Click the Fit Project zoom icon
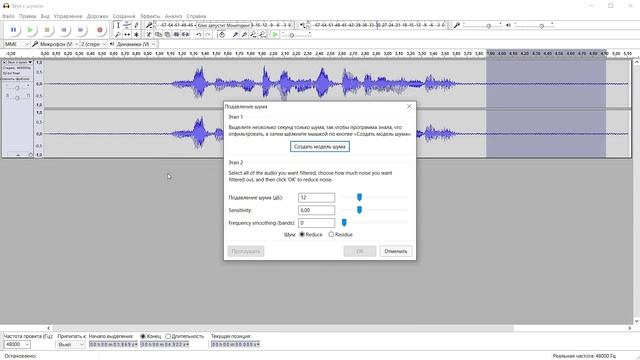The image size is (640, 360). pyautogui.click(x=262, y=35)
